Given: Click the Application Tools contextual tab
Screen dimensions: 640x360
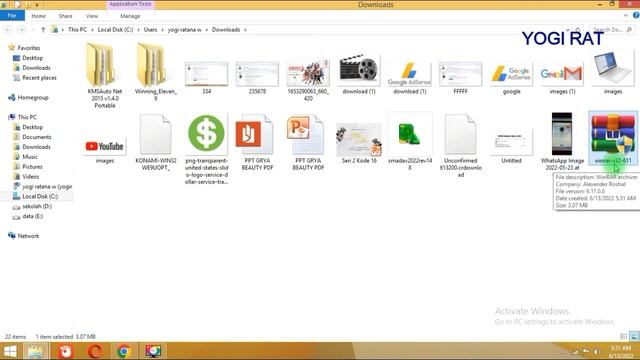Looking at the screenshot, I should [130, 4].
